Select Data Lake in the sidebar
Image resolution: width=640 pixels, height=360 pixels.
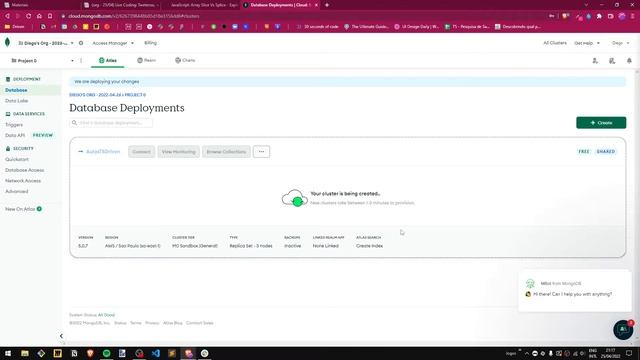click(17, 100)
